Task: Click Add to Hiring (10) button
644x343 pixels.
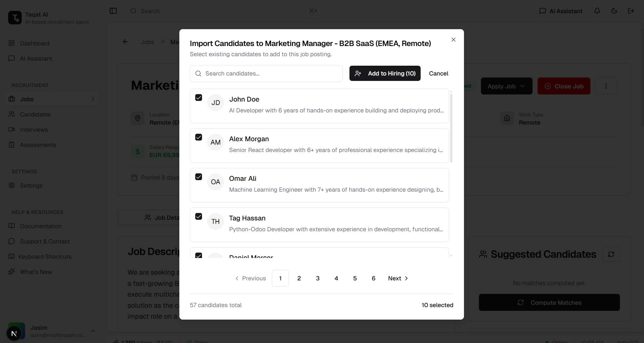Action: coord(385,73)
